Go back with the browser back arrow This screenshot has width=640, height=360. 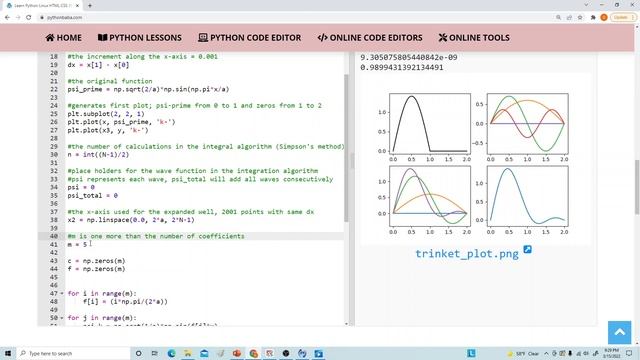[7, 18]
